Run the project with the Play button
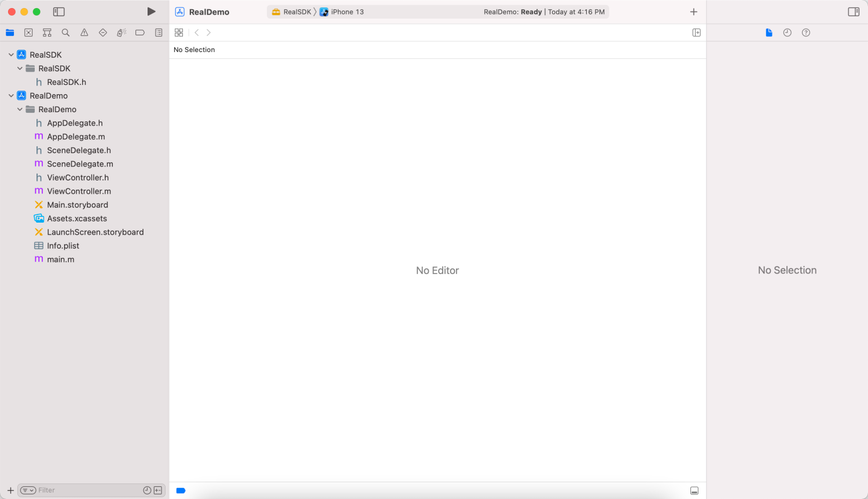Screen dimensions: 868x499 click(x=151, y=12)
